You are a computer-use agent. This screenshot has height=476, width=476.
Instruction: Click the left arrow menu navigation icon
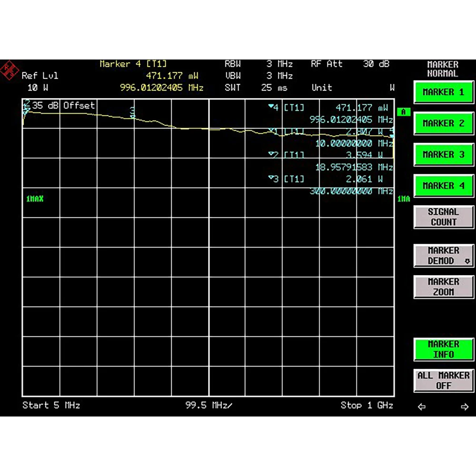click(x=421, y=407)
